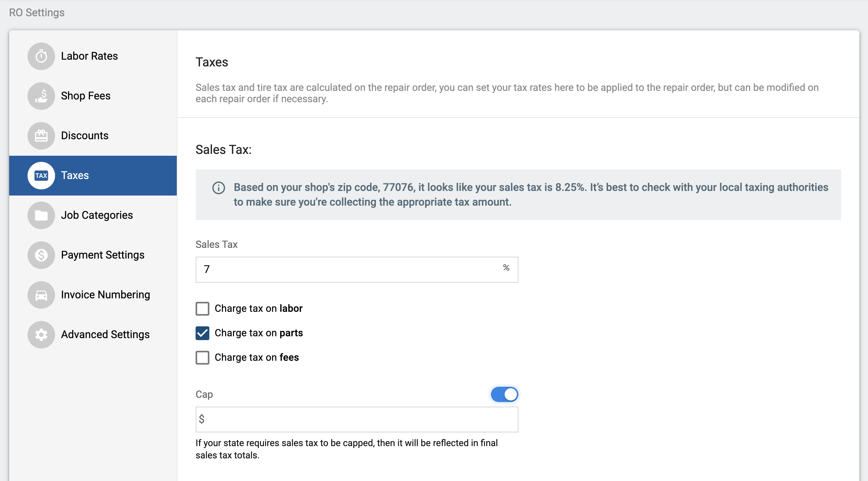
Task: Uncheck Charge tax on parts
Action: tap(202, 333)
